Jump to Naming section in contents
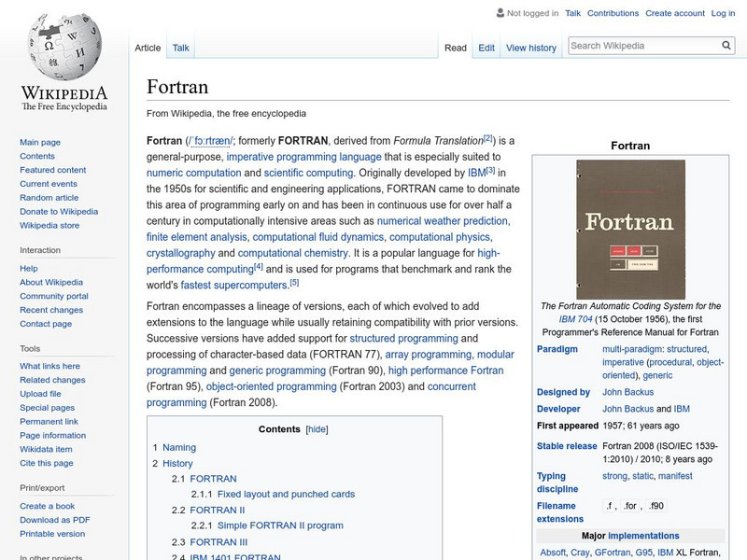 tap(179, 447)
